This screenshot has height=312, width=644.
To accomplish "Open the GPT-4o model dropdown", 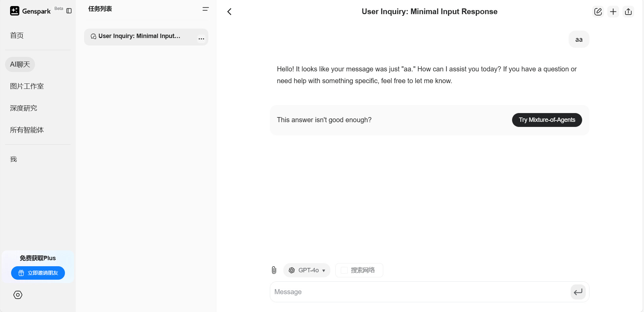I will tap(307, 270).
